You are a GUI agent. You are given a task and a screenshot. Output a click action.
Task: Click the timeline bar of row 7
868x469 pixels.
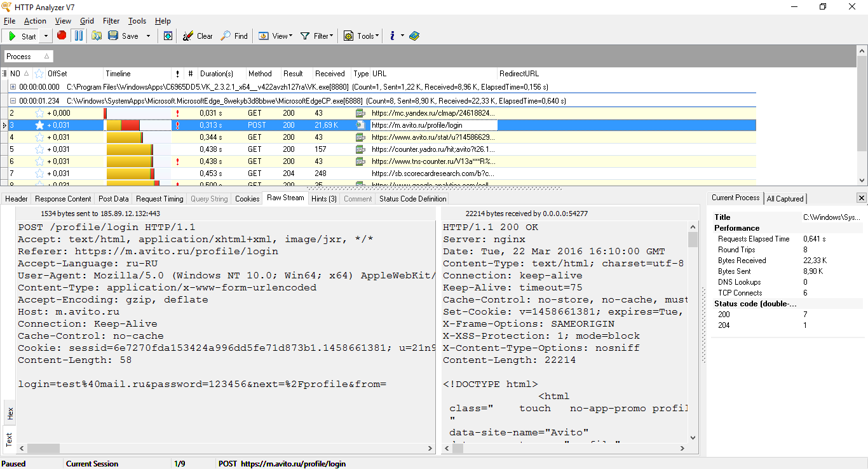130,173
